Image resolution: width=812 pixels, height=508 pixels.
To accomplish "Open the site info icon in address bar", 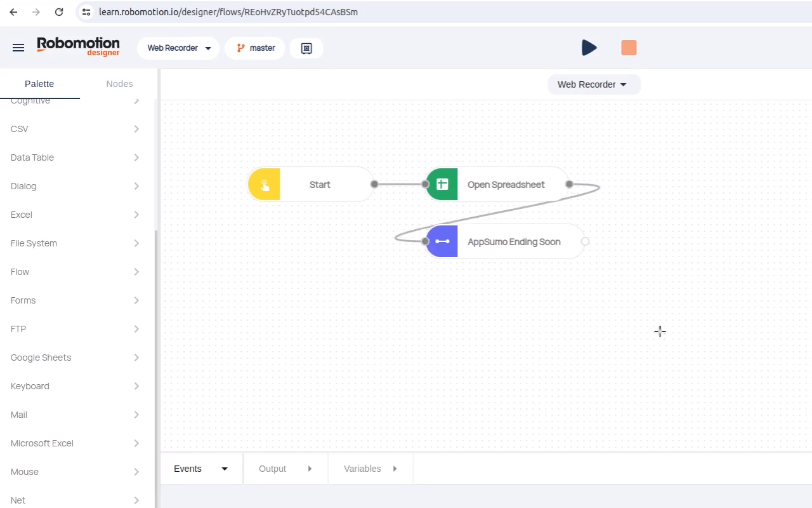I will tap(87, 12).
